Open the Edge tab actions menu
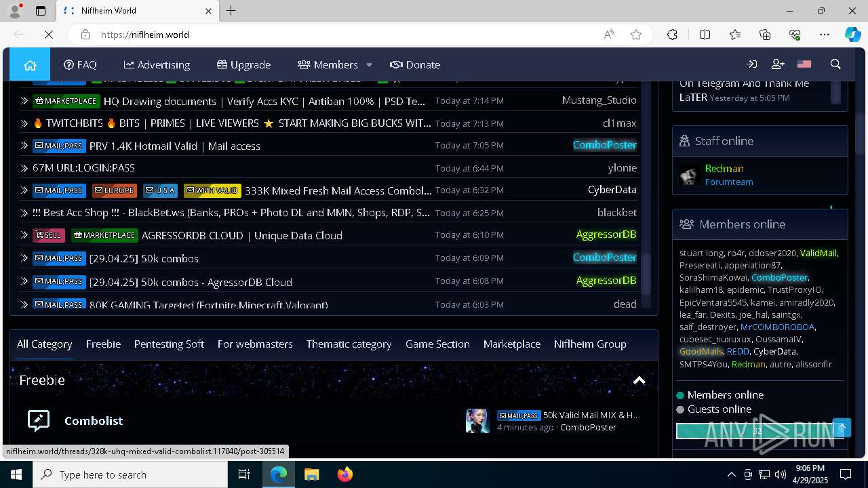 (41, 11)
